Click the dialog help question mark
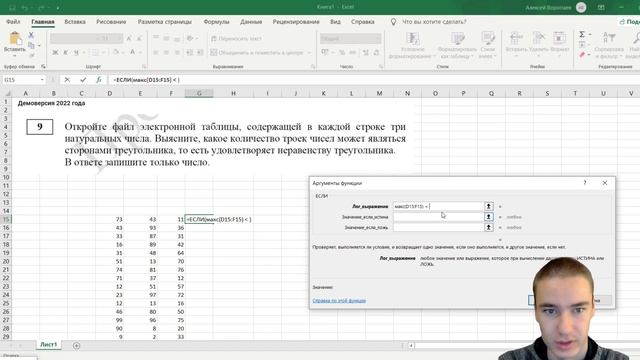640x360 pixels. 584,183
